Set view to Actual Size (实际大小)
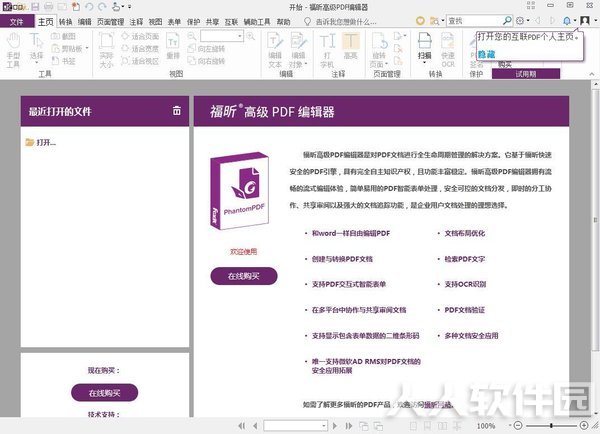This screenshot has height=434, width=600. coord(106,50)
